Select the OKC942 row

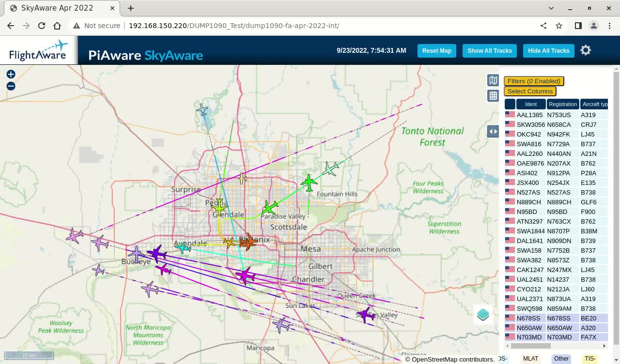coord(556,134)
